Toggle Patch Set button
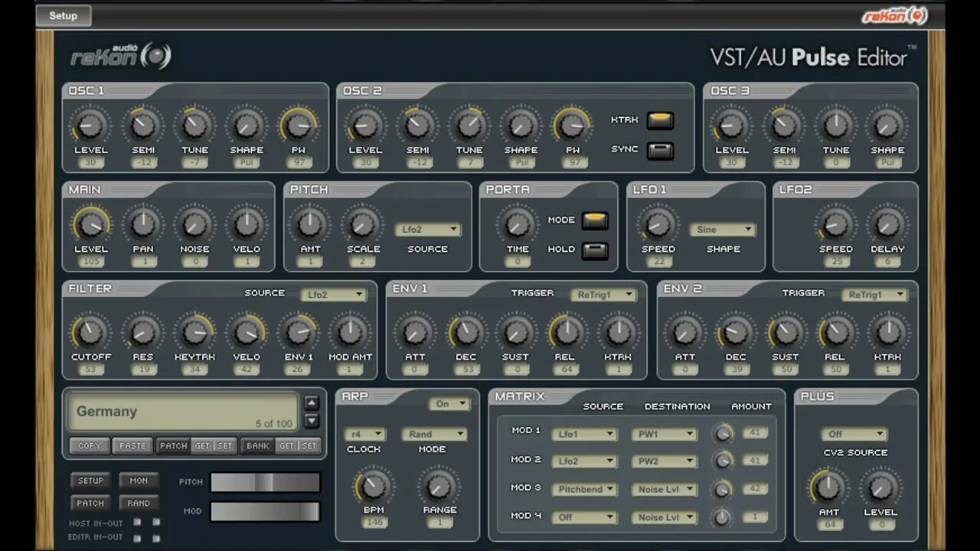The image size is (980, 551). click(224, 446)
